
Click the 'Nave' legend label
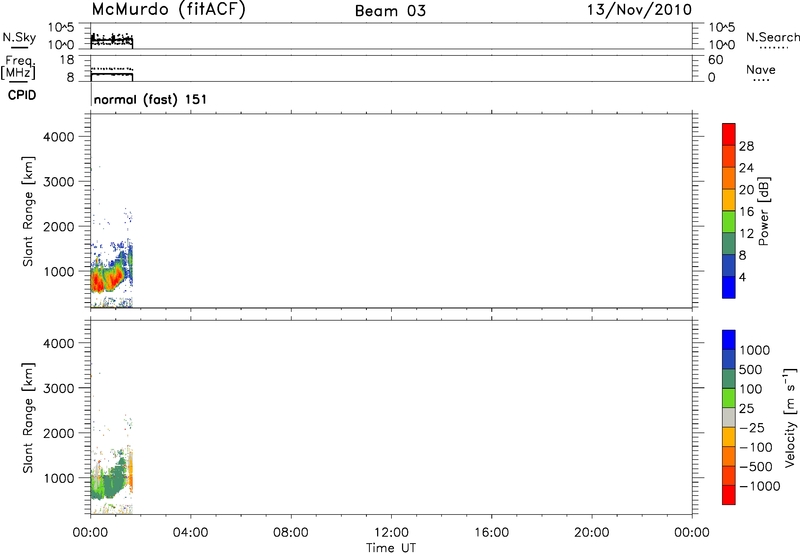[761, 69]
